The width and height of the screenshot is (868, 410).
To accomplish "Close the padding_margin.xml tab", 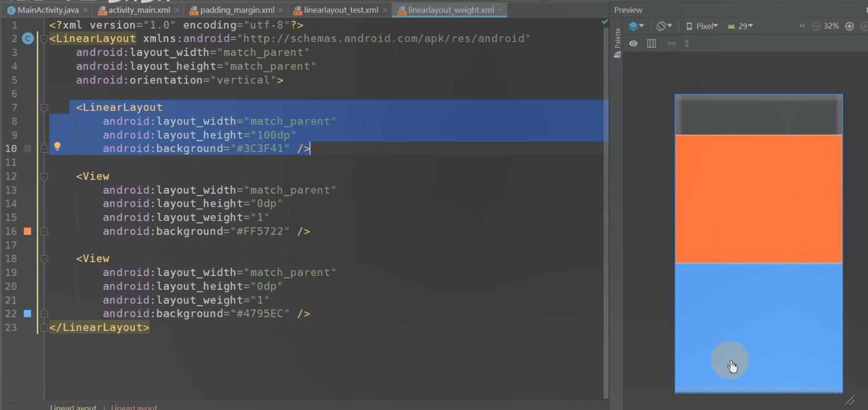I will (281, 10).
